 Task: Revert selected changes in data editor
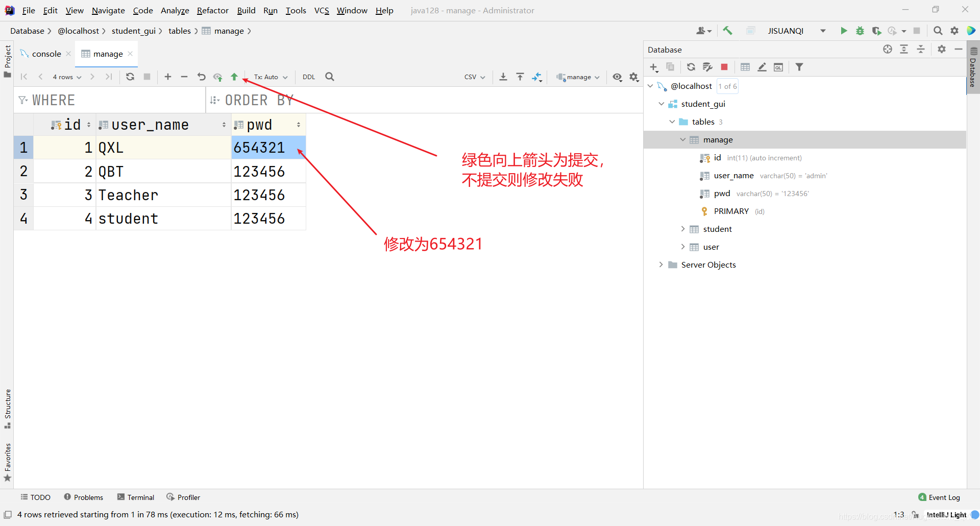click(x=201, y=77)
